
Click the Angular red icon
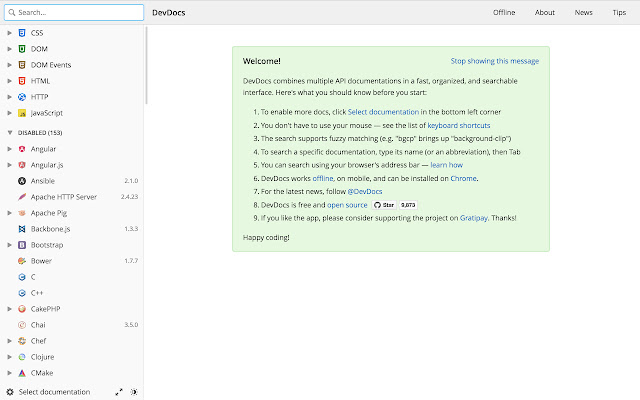point(22,149)
